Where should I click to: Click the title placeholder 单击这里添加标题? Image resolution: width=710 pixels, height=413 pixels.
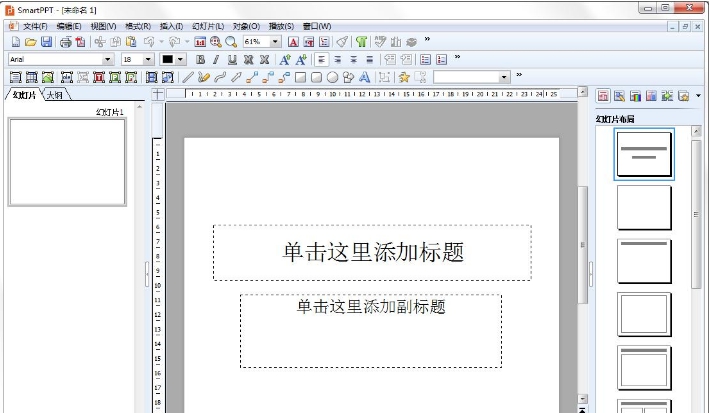click(373, 252)
